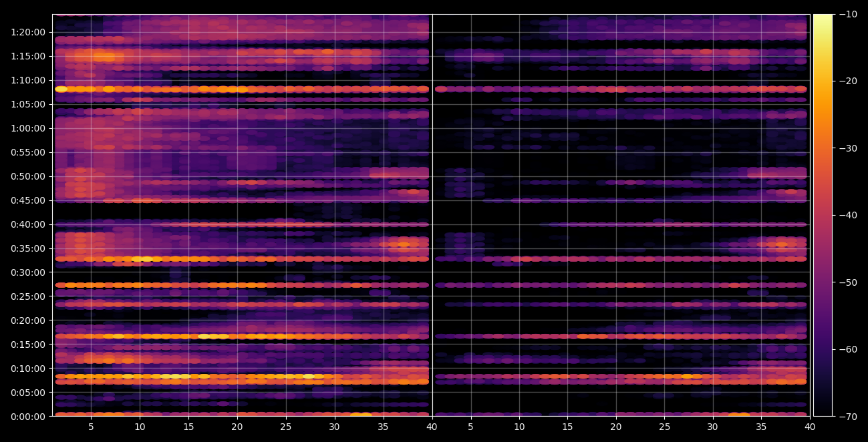Click x-axis label 25 of left heatmap
The width and height of the screenshot is (868, 442).
(x=286, y=427)
